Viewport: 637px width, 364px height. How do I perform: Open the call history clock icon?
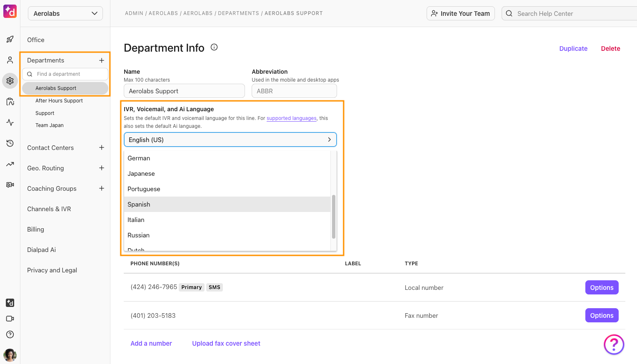(x=10, y=143)
